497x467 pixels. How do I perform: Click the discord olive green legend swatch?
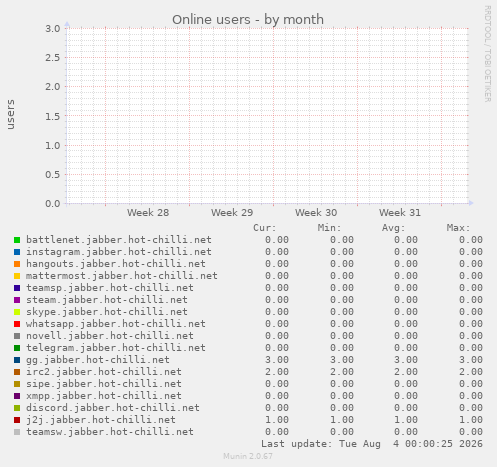(x=17, y=408)
